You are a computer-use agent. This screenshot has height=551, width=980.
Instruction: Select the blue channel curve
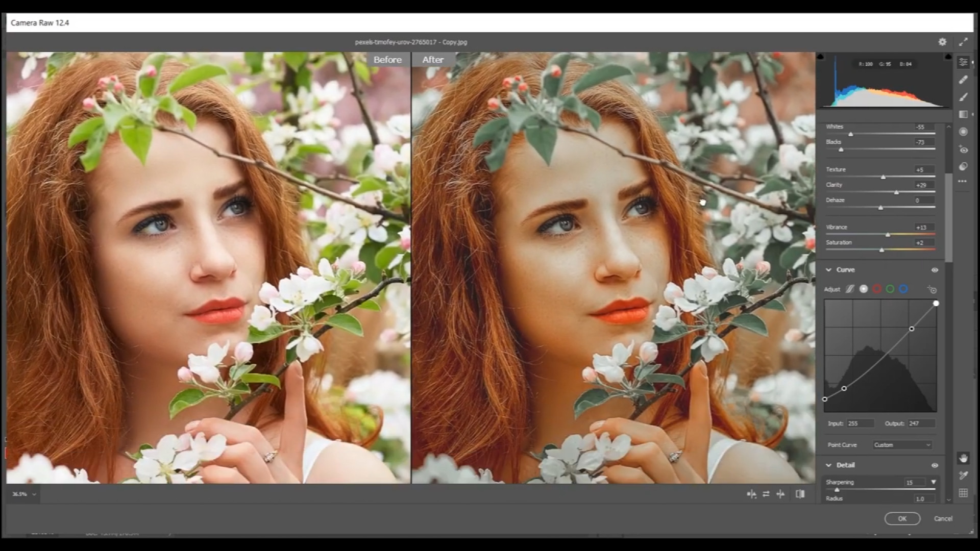(x=903, y=289)
